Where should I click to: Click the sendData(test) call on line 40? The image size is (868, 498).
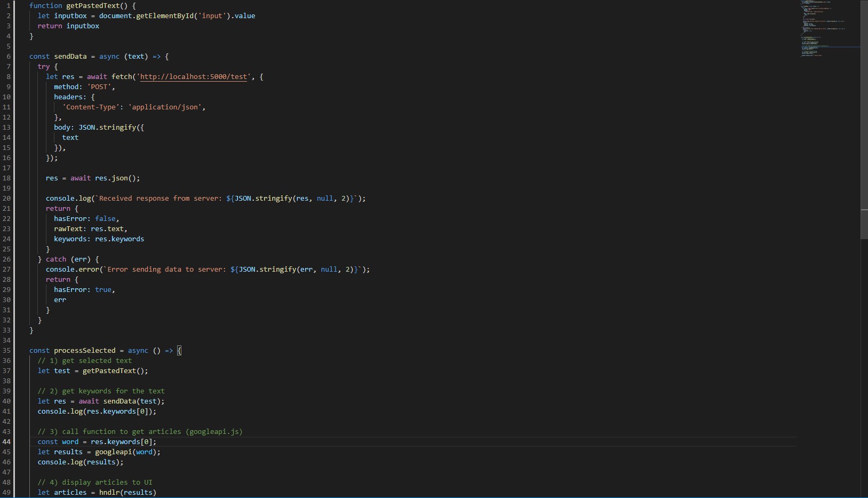132,401
